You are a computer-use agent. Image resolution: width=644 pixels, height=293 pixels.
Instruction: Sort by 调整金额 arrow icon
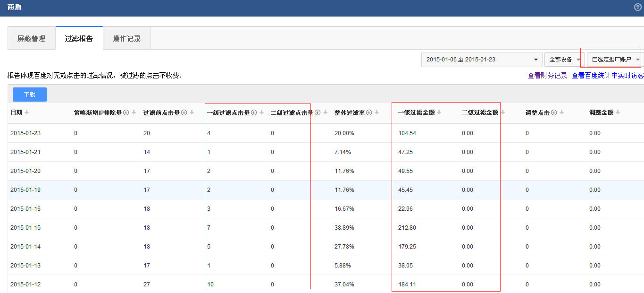click(x=618, y=112)
